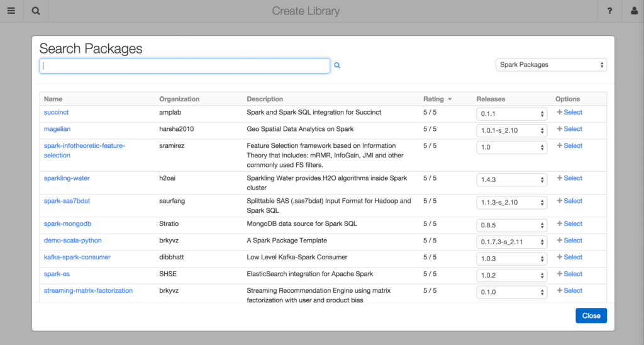Click the blue search icon beside search field
Screen dimensions: 644x345
(x=337, y=65)
